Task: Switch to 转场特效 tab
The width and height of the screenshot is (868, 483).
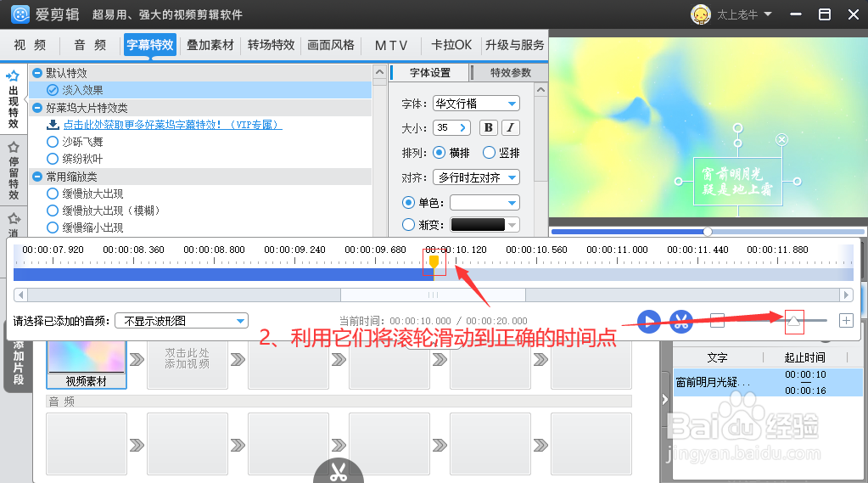Action: pyautogui.click(x=271, y=45)
